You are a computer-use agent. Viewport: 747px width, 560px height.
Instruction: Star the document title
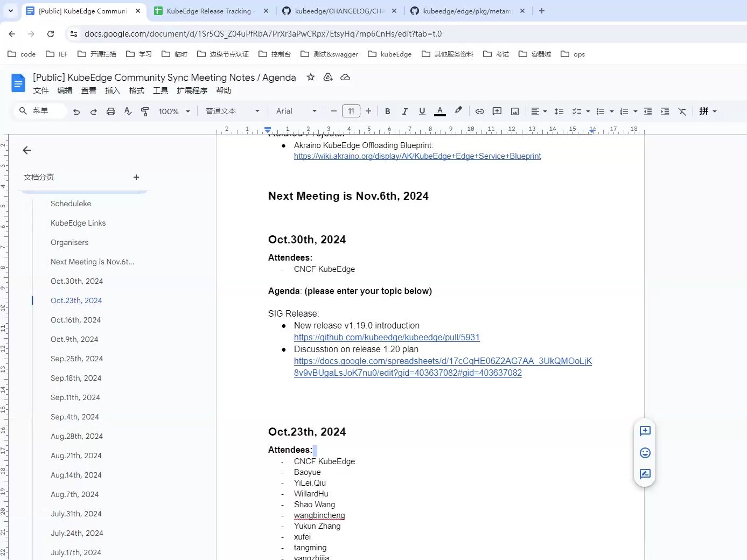[311, 77]
